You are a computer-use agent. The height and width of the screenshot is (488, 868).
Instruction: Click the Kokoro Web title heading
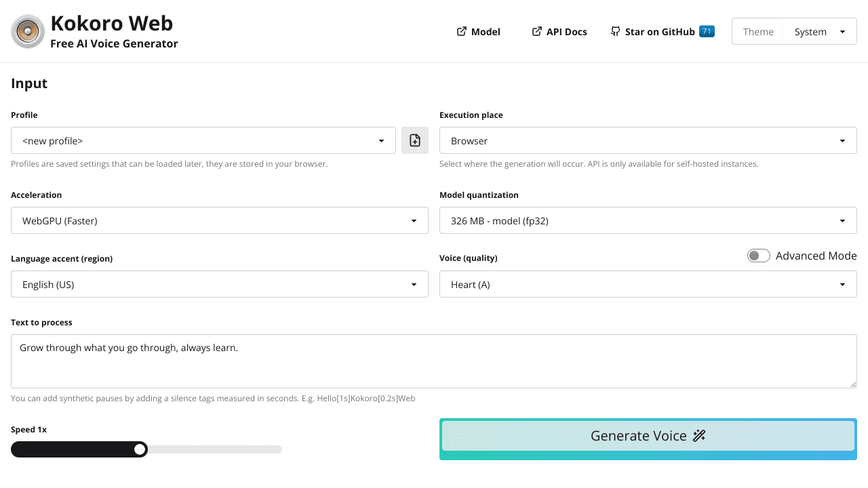click(x=112, y=23)
